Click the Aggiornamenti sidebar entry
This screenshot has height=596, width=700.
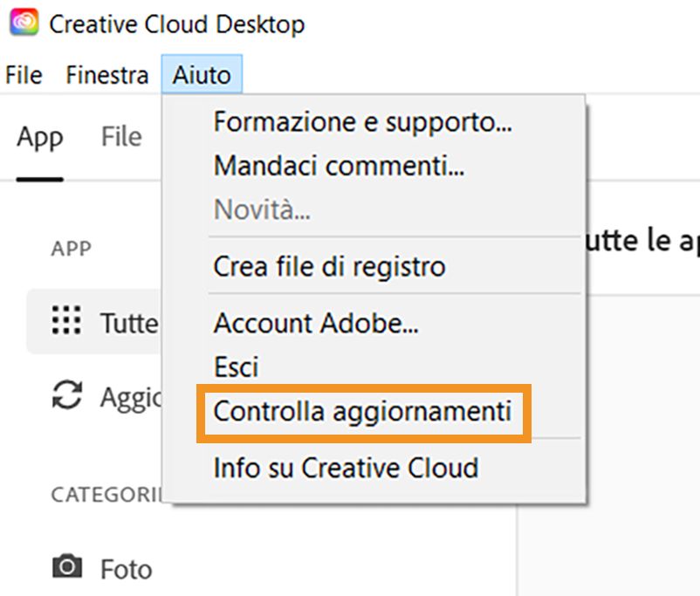pos(131,398)
